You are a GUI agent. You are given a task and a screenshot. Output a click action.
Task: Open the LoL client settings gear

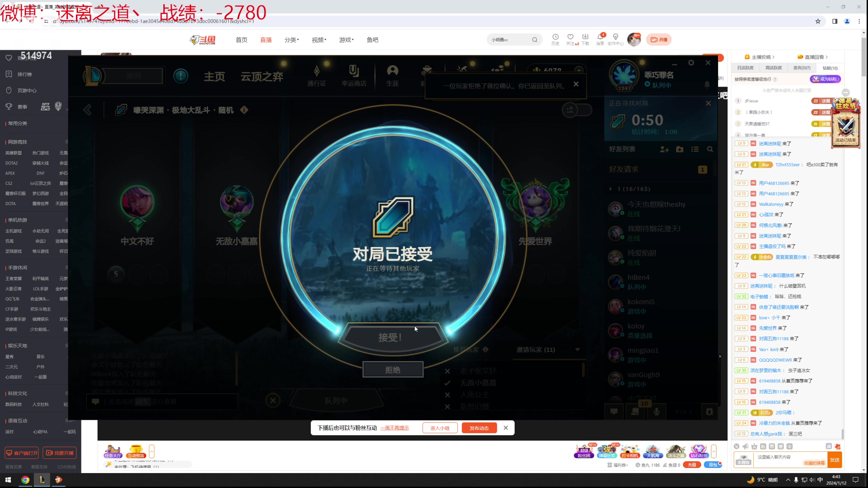tap(692, 63)
